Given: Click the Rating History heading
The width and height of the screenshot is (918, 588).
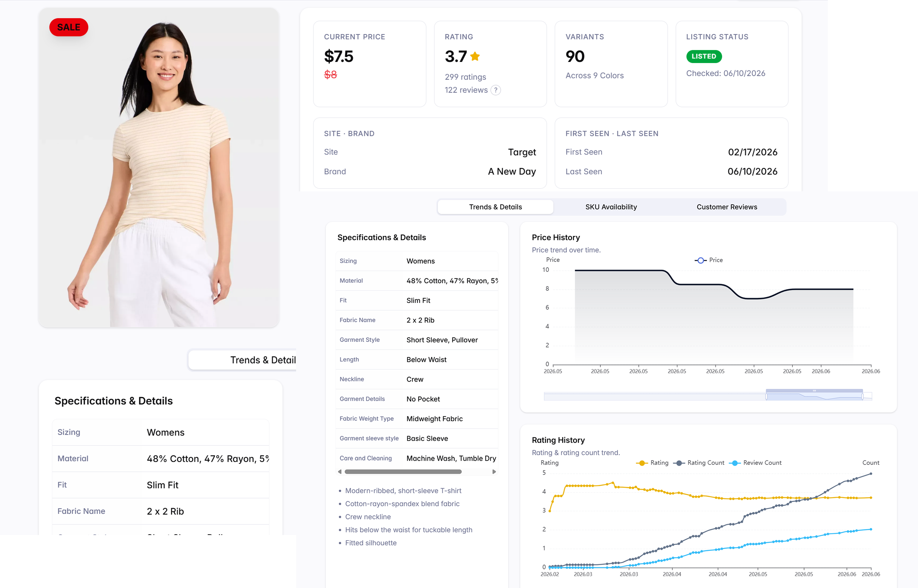Looking at the screenshot, I should (x=558, y=440).
